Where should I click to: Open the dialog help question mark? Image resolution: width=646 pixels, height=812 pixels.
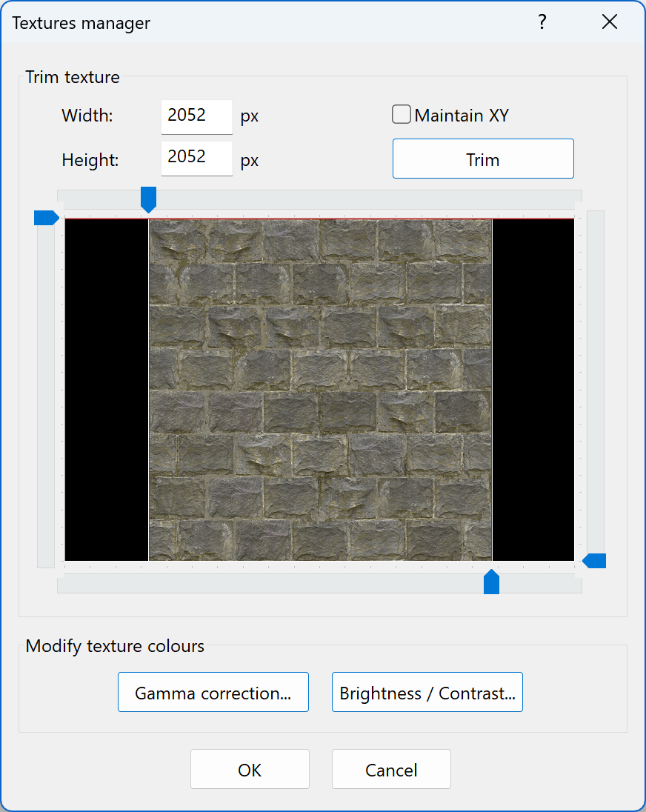542,22
